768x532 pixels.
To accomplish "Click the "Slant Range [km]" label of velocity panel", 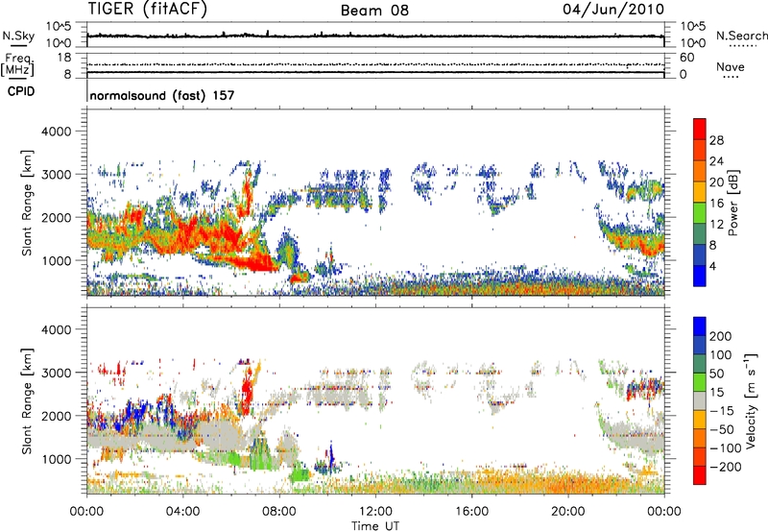I will (27, 401).
